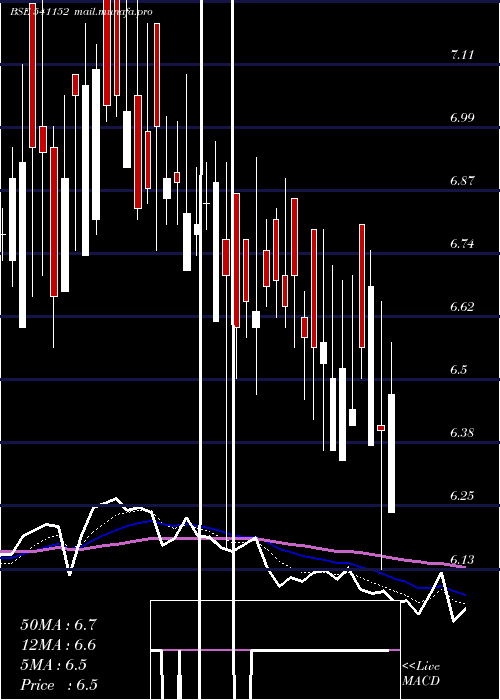
Task: Click the tiny red candle near 6.38
Action: click(381, 428)
